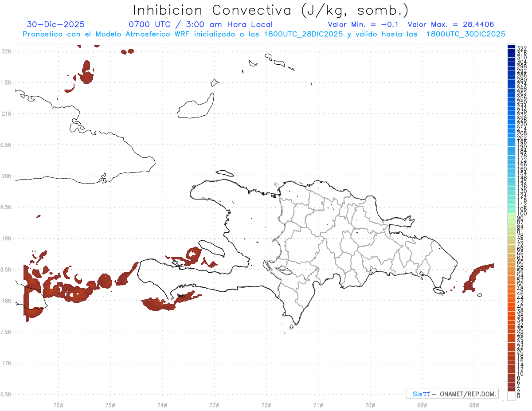Viewport: 532px width, 411px height.
Task: Click the '76W' longitude label
Action: [58, 405]
